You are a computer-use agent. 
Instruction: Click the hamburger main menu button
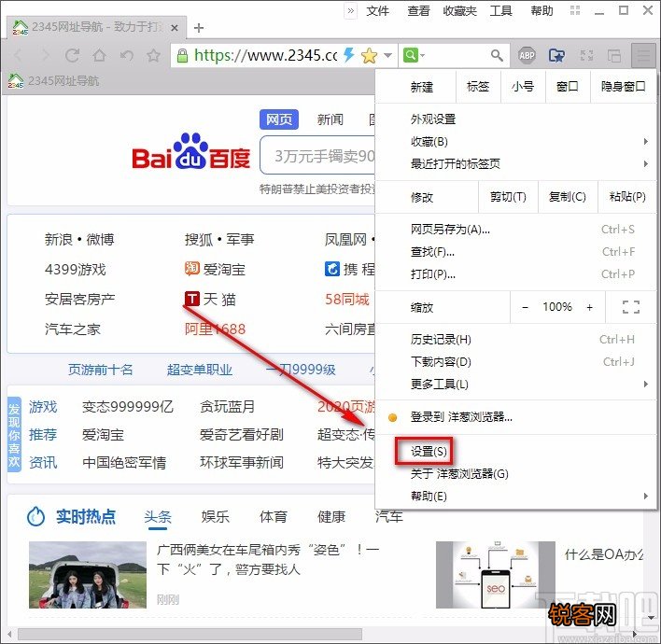pyautogui.click(x=643, y=55)
